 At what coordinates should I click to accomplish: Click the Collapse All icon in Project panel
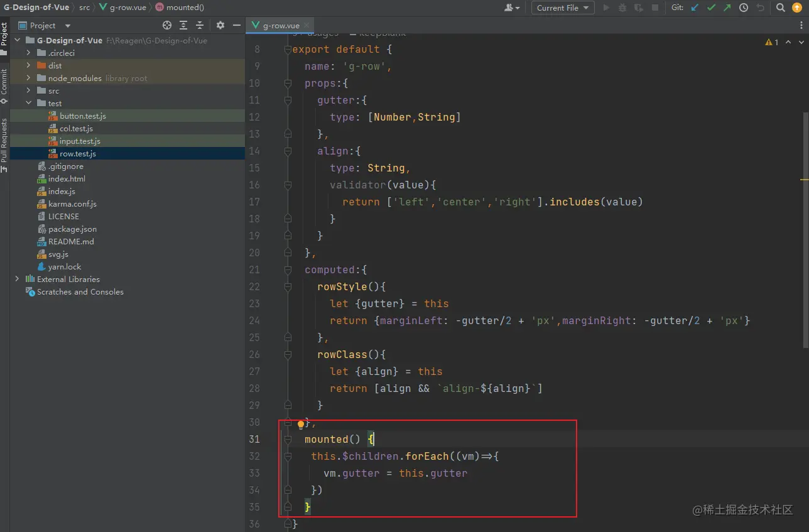(200, 25)
